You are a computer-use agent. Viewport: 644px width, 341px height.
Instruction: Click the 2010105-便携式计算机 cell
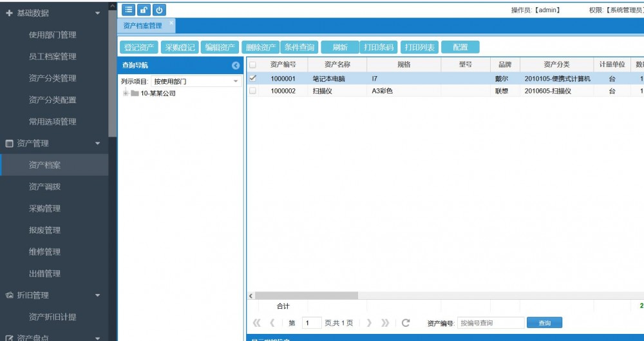tap(557, 79)
